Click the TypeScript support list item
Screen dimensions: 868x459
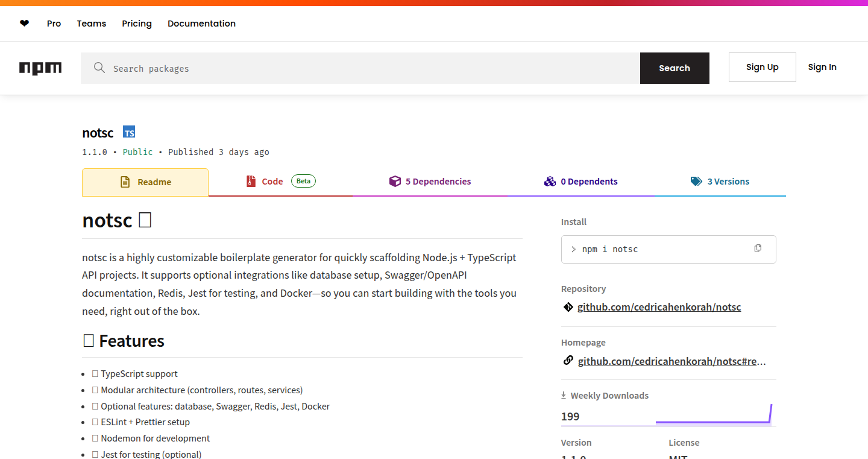(x=134, y=374)
